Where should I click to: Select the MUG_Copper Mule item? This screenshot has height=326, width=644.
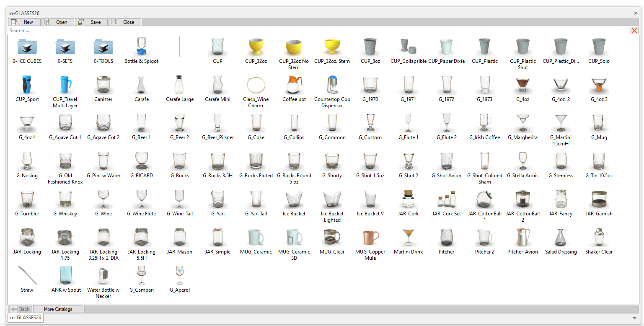click(x=370, y=238)
